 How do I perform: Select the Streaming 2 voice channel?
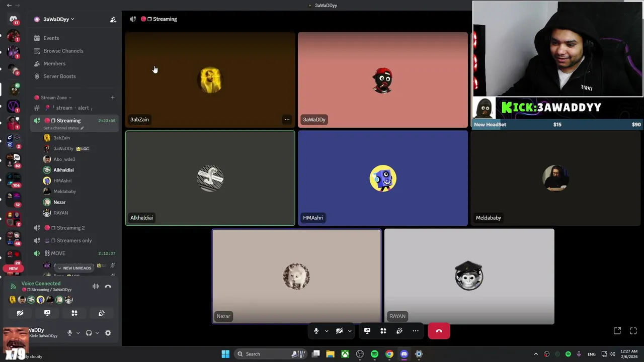point(74,228)
